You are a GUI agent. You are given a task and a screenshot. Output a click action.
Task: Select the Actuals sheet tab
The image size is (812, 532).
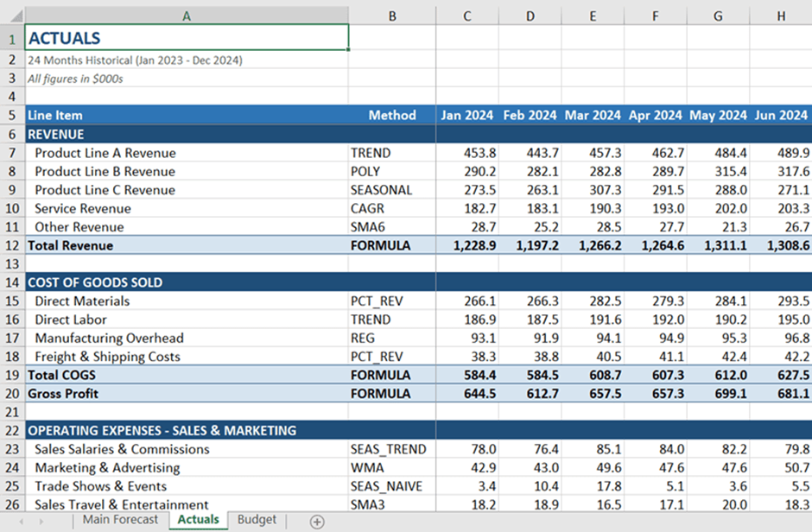point(198,520)
